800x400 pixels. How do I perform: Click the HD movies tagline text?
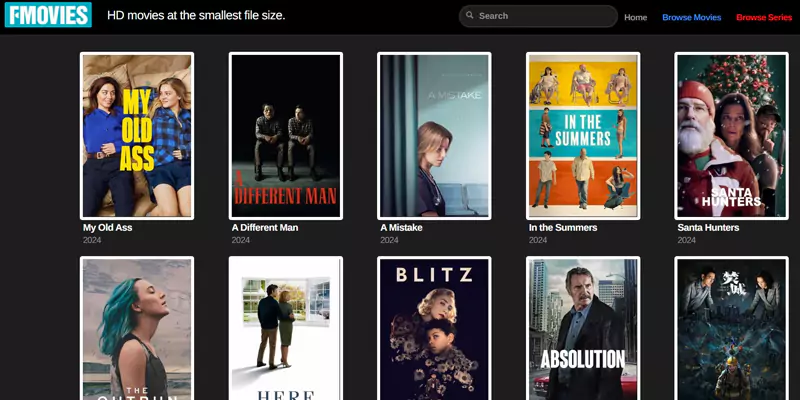(x=196, y=15)
